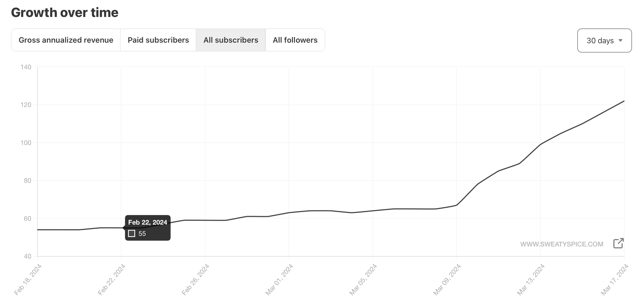Click the Mar 17, 2024 axis label
The width and height of the screenshot is (644, 302).
(614, 280)
